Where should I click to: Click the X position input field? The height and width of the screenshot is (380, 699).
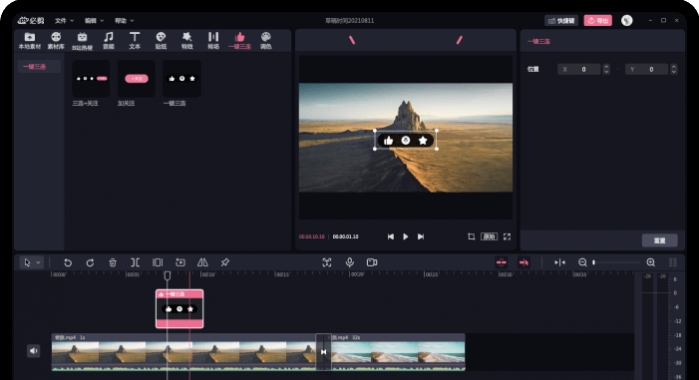pyautogui.click(x=579, y=69)
